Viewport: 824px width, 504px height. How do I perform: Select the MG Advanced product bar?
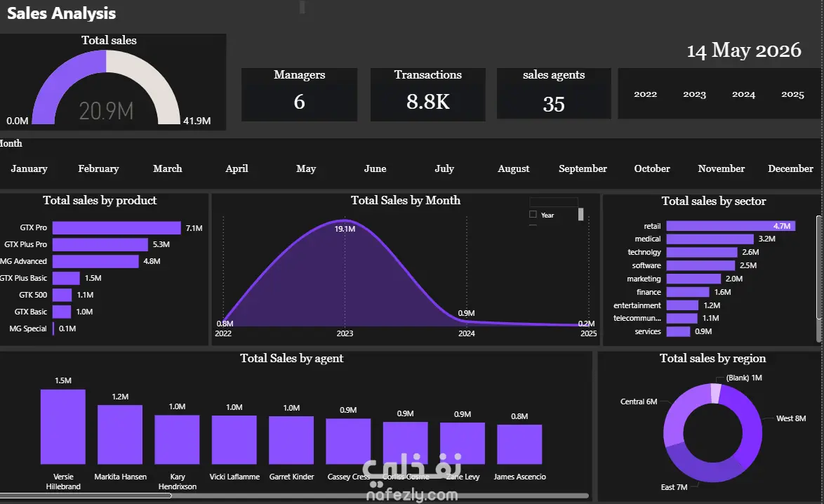(95, 261)
